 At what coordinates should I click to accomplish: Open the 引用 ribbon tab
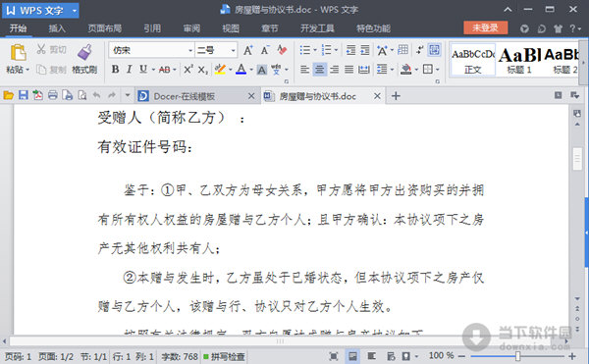(x=152, y=28)
